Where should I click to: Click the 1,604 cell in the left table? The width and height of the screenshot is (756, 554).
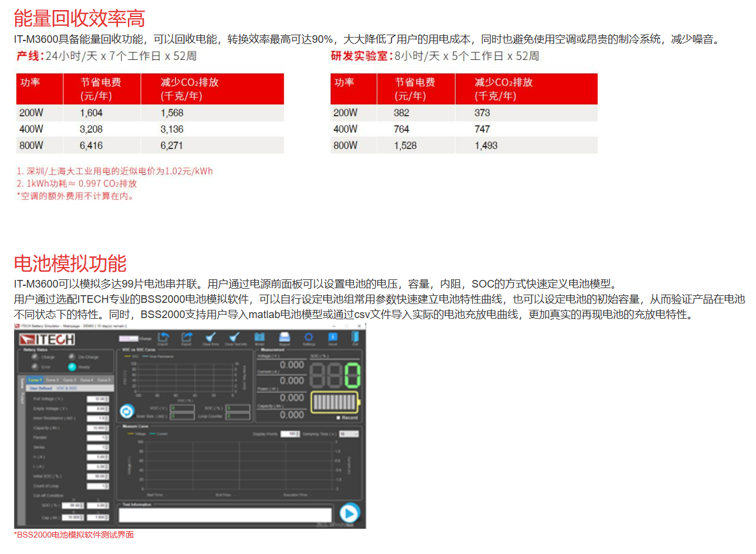tap(91, 113)
